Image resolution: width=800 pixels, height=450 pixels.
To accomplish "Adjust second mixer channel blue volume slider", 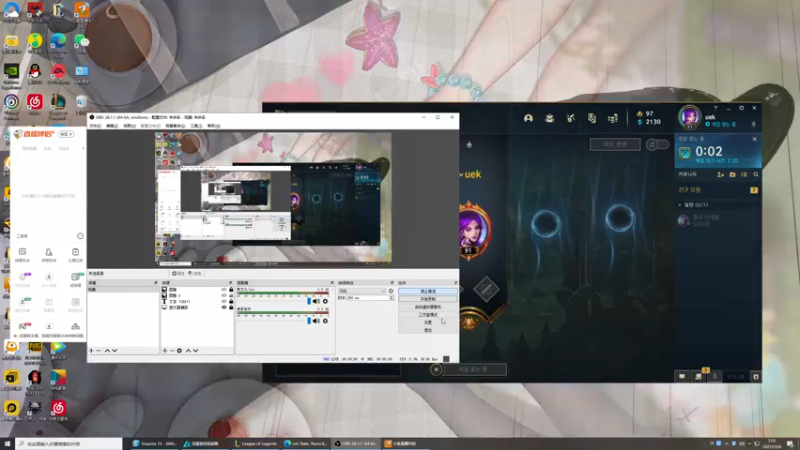I will coord(309,321).
